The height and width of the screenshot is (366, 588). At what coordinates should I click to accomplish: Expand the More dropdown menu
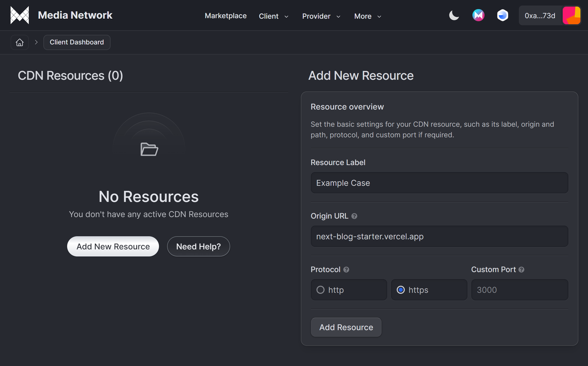[368, 16]
